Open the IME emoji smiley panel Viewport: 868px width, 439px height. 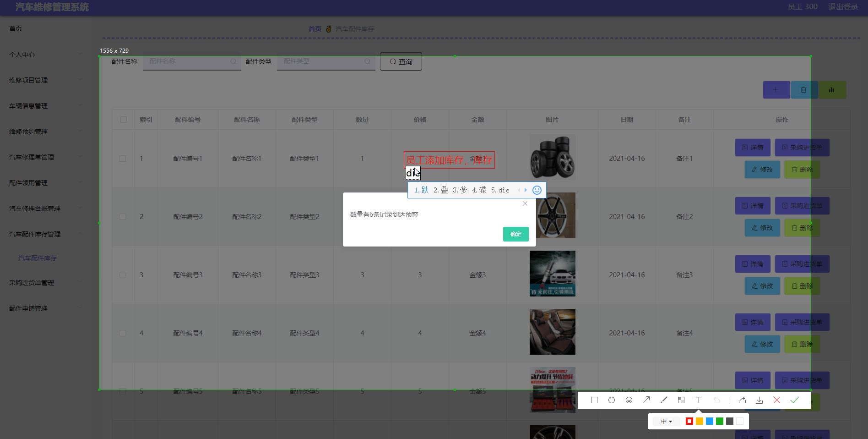(x=537, y=190)
